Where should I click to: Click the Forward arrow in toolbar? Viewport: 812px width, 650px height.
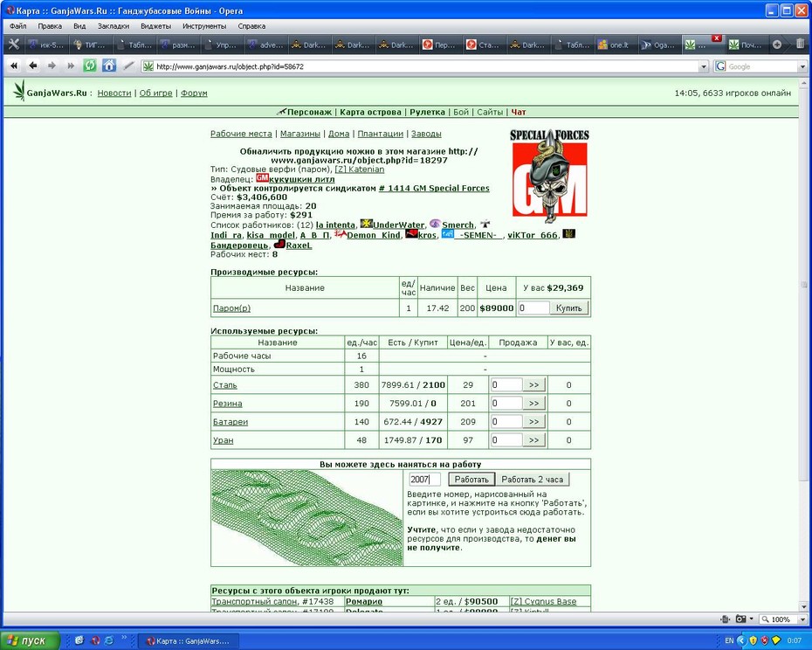tap(52, 66)
